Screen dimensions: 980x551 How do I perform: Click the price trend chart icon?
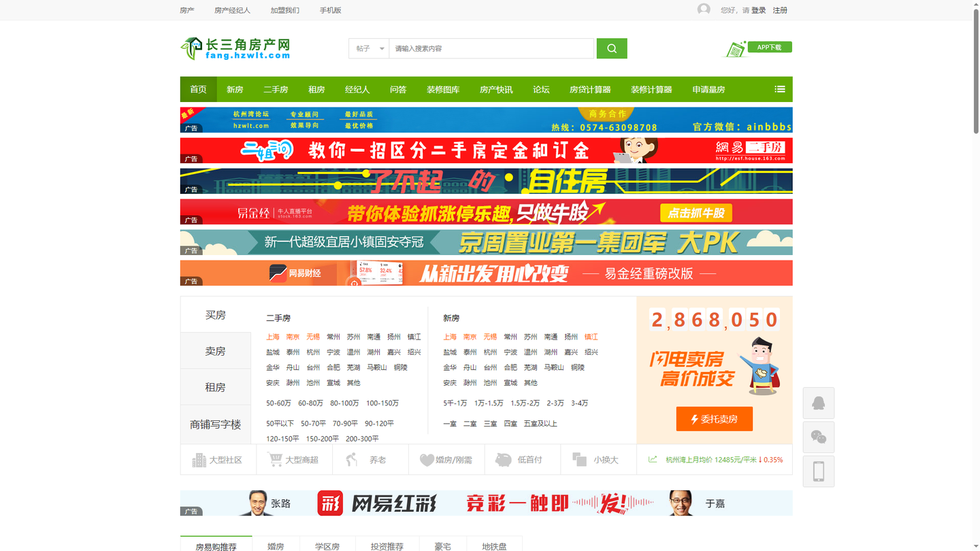click(653, 460)
